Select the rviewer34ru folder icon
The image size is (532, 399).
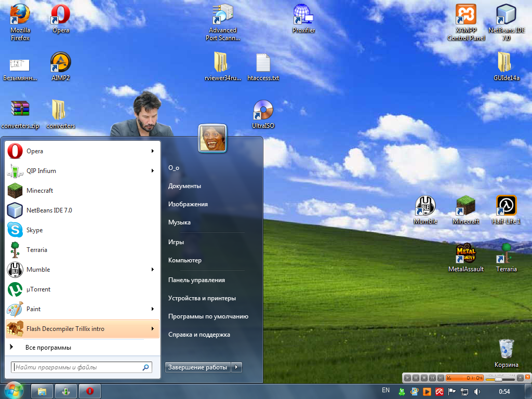point(222,66)
